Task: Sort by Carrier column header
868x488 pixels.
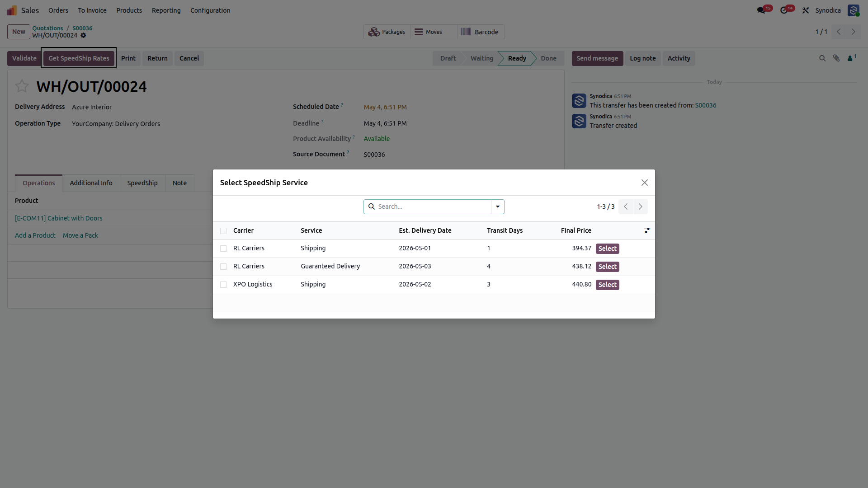Action: (243, 230)
